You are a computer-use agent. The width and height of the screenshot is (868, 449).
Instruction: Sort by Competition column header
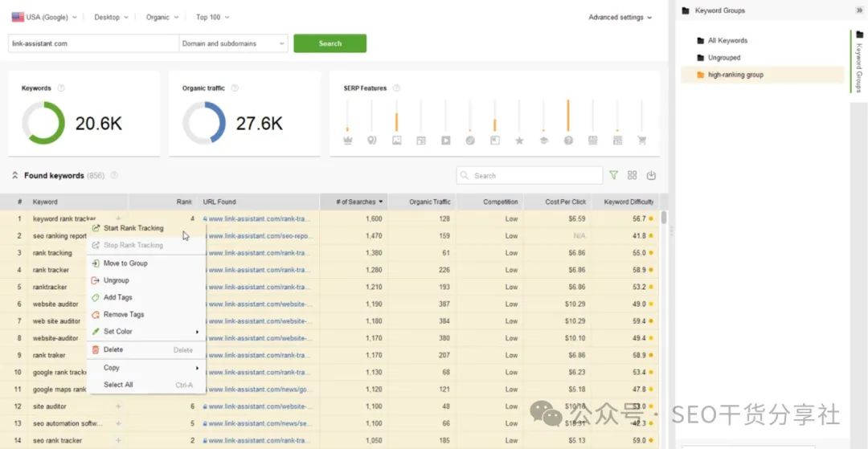point(490,202)
